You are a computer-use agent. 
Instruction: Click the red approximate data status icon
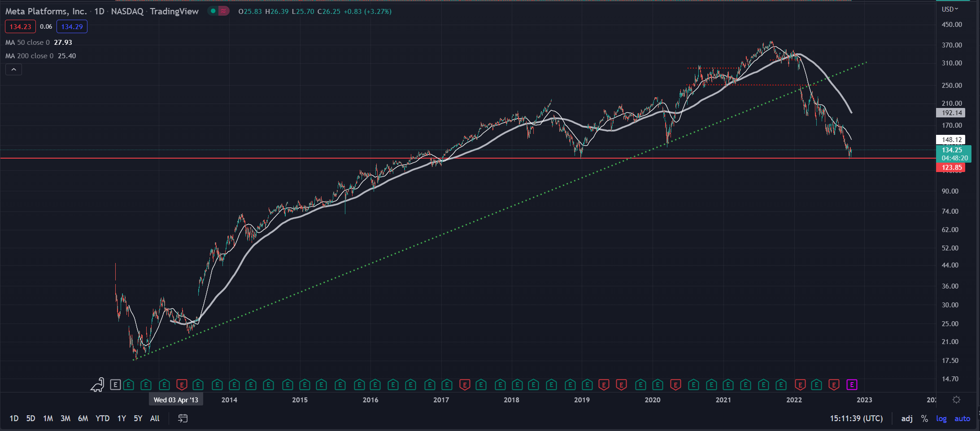pyautogui.click(x=223, y=11)
